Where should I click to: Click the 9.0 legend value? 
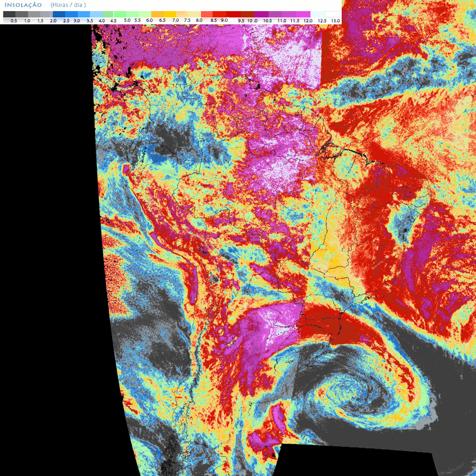tap(224, 20)
